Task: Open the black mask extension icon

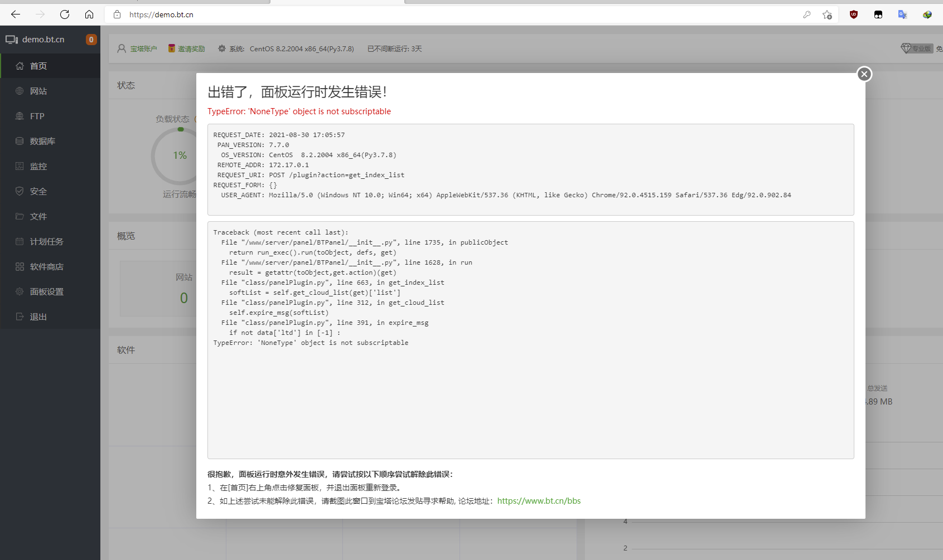Action: [x=878, y=14]
